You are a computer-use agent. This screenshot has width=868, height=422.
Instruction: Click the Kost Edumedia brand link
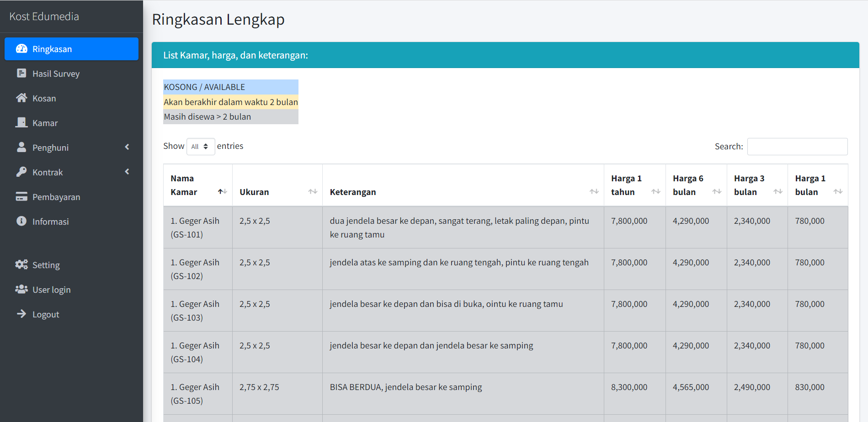(44, 16)
